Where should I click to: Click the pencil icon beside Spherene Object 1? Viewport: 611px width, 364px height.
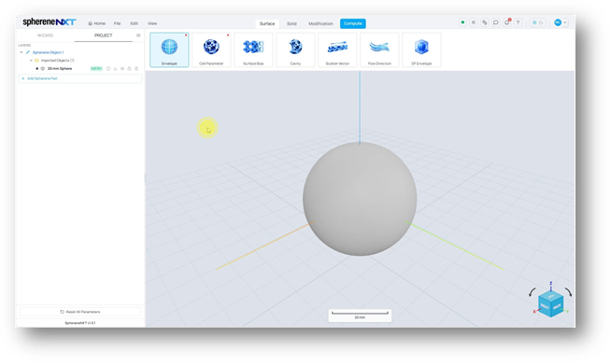point(28,52)
